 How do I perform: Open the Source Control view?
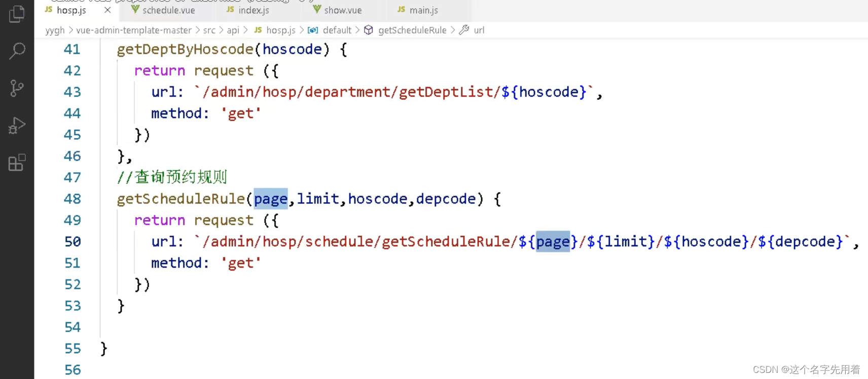tap(17, 88)
